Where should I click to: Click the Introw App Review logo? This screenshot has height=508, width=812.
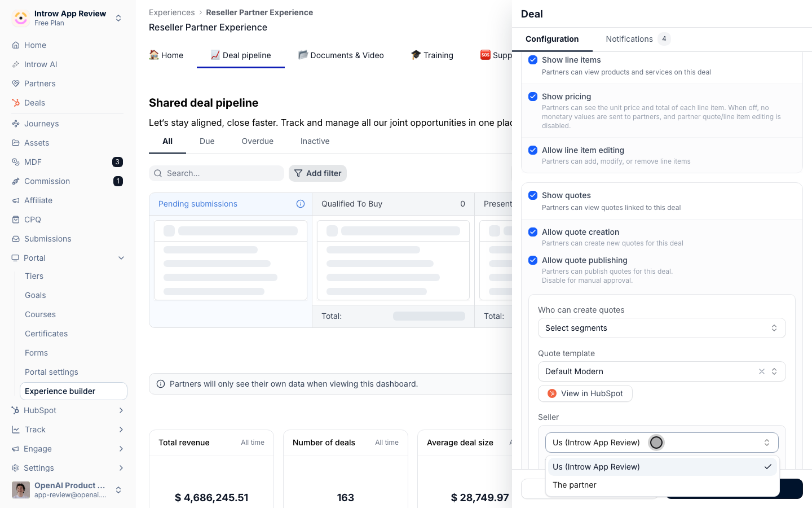[21, 18]
